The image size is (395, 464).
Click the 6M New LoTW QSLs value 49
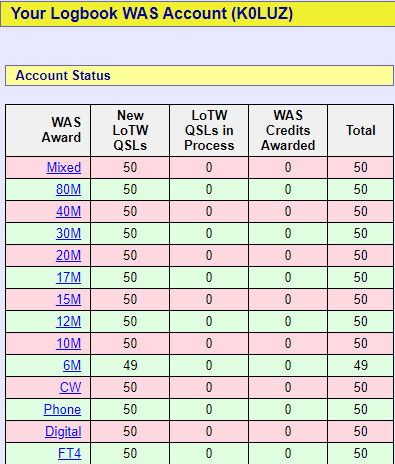click(x=130, y=365)
